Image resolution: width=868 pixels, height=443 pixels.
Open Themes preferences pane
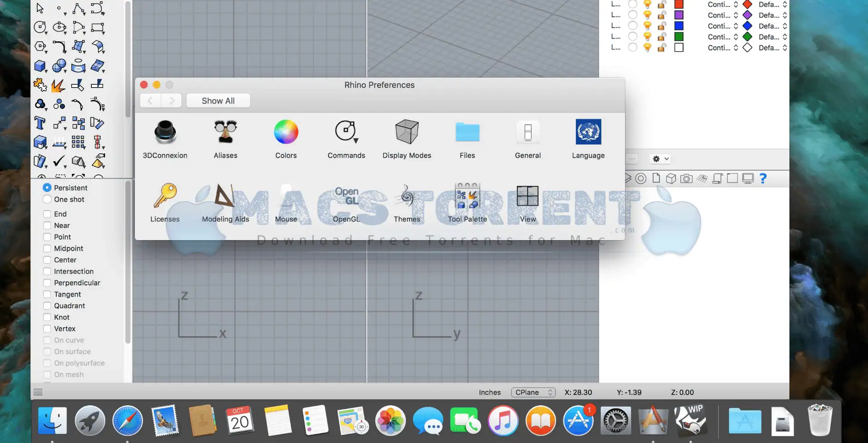407,203
